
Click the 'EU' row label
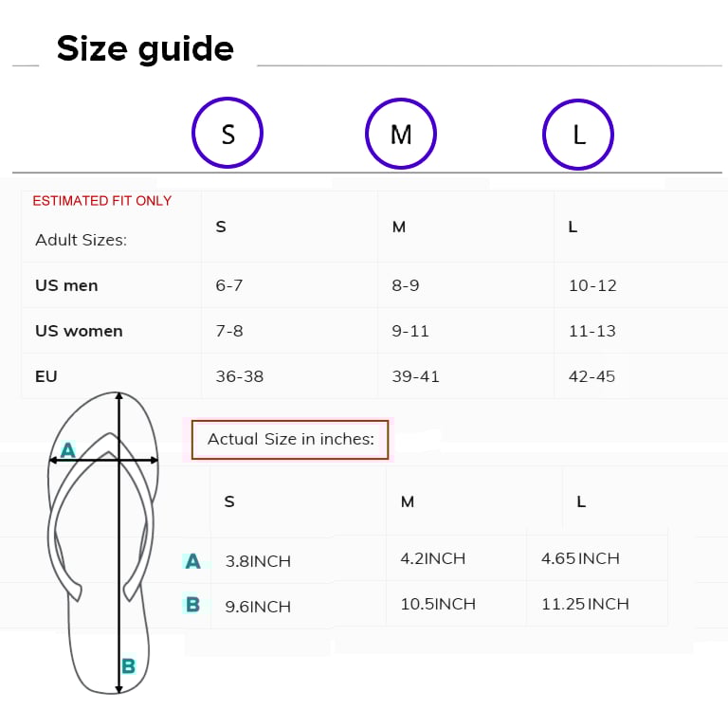46,376
